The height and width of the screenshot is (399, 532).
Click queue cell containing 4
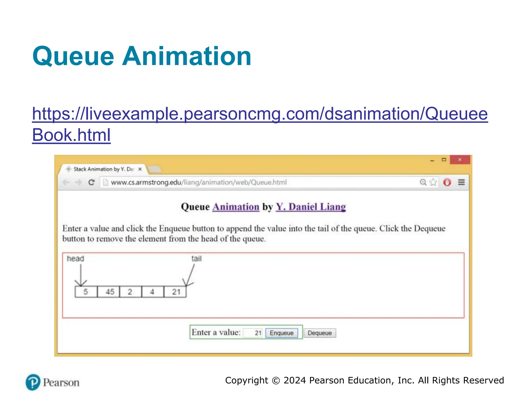pyautogui.click(x=153, y=292)
